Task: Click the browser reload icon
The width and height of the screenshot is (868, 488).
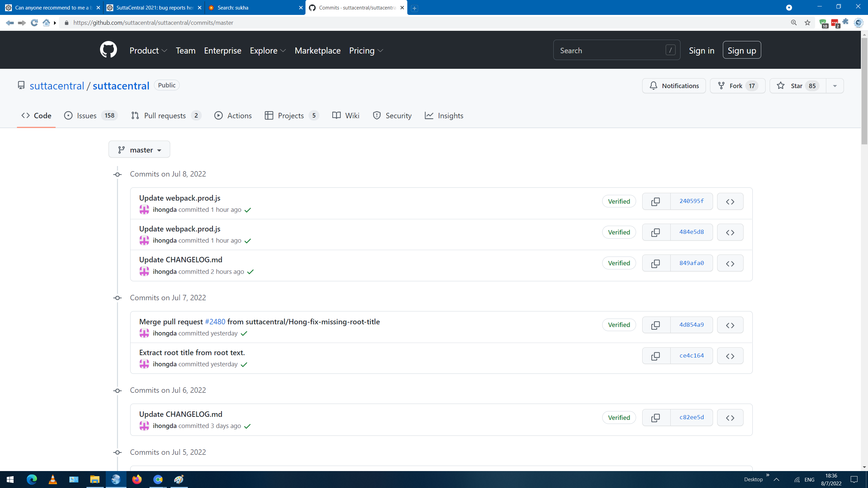Action: [34, 23]
